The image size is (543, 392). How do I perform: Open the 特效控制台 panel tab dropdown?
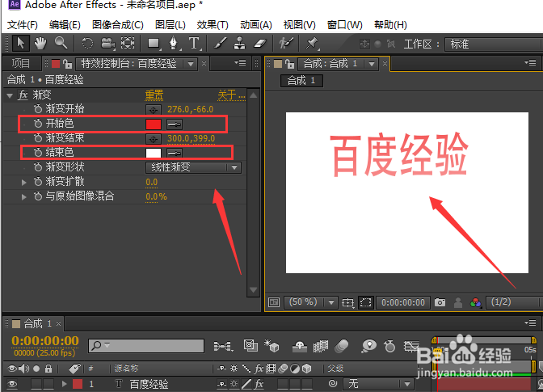(190, 64)
